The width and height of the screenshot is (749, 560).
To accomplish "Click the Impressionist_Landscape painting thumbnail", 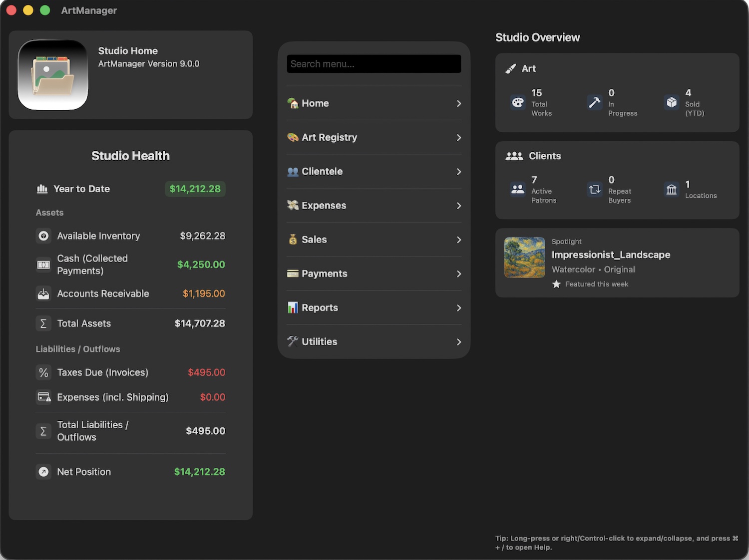I will (524, 258).
